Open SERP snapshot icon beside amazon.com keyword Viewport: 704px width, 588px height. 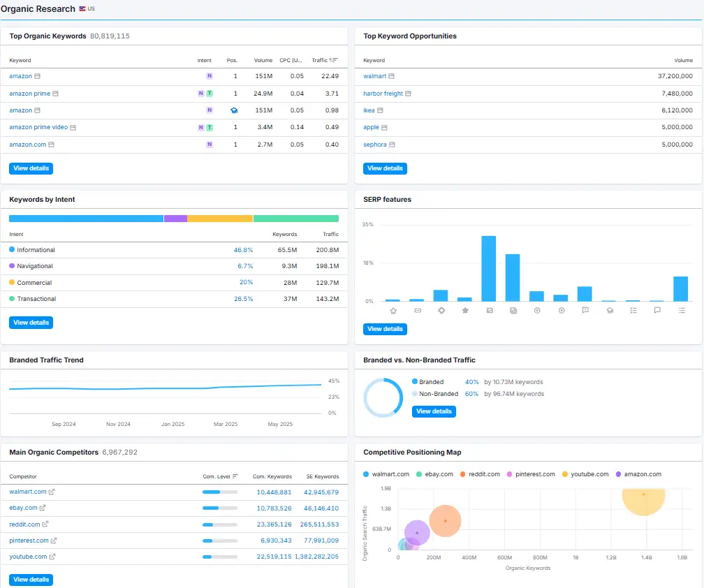[x=51, y=145]
